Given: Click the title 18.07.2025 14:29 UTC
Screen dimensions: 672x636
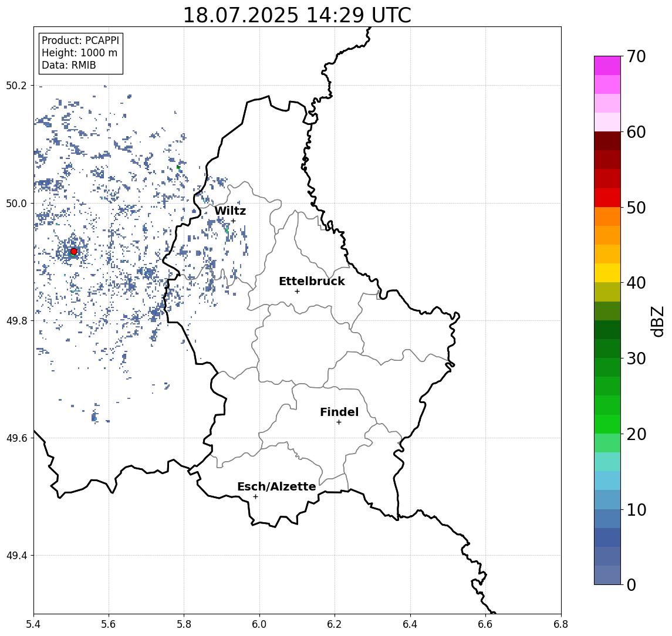Looking at the screenshot, I should pos(297,15).
